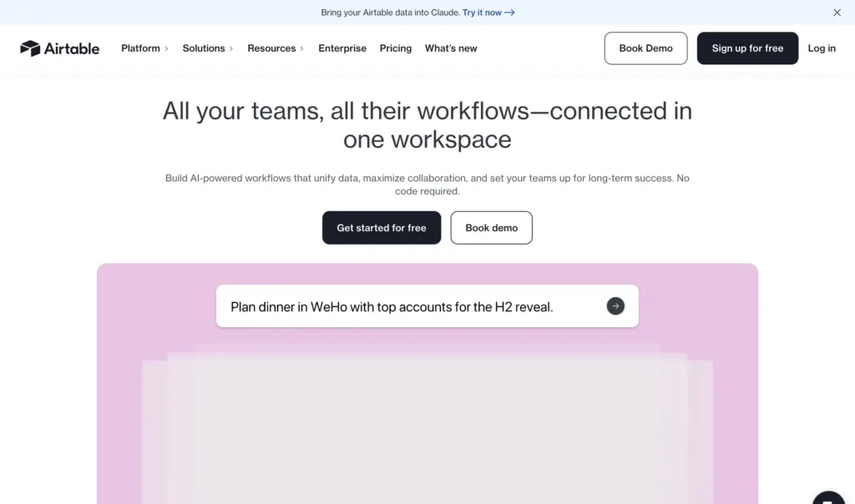Click the Airtable logo
The image size is (855, 504).
(x=59, y=48)
